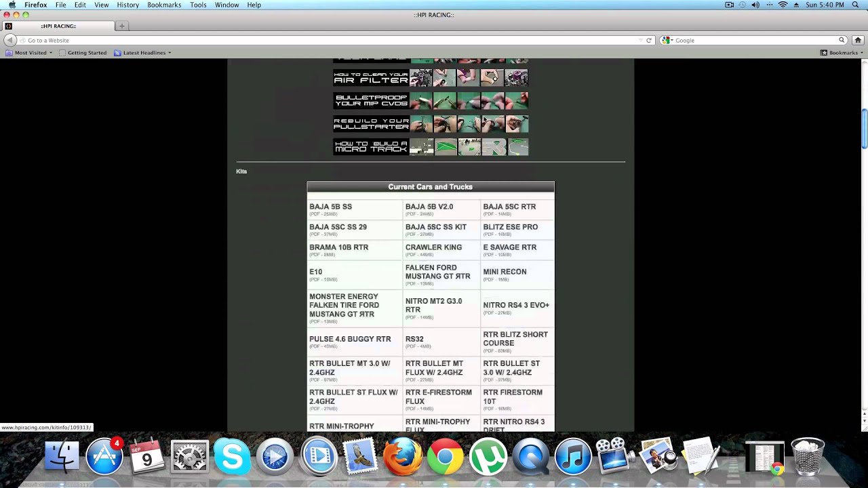The height and width of the screenshot is (488, 868).
Task: Click the Wi-Fi status icon
Action: (783, 5)
